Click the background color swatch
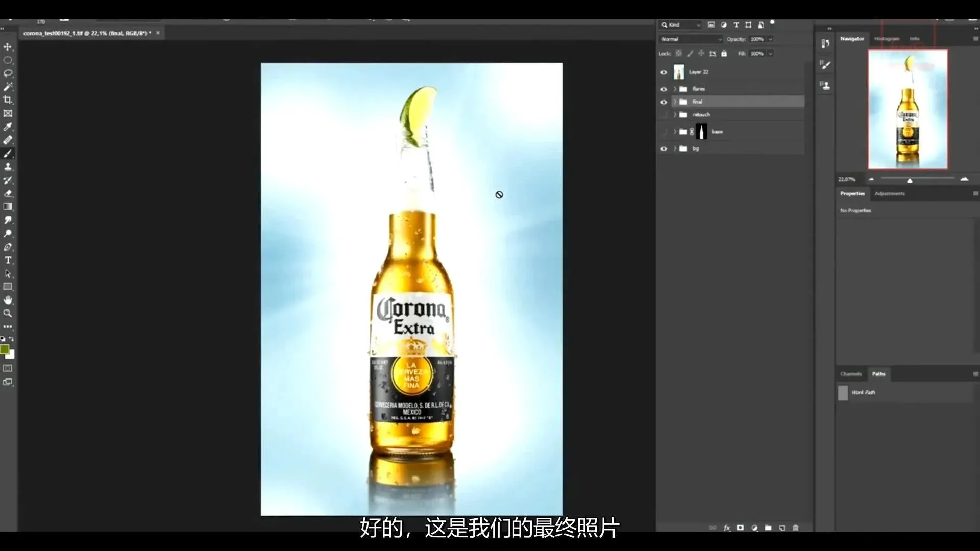The height and width of the screenshot is (551, 980). pos(11,355)
